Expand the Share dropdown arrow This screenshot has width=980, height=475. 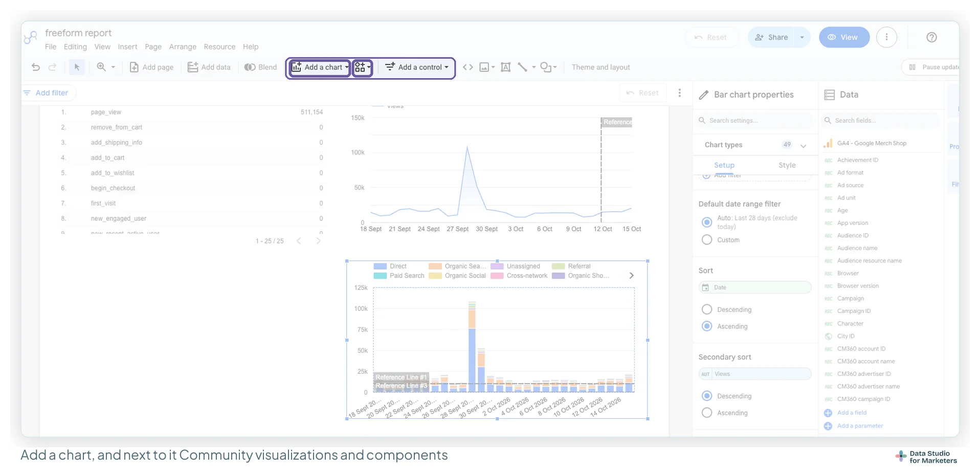[x=801, y=37]
